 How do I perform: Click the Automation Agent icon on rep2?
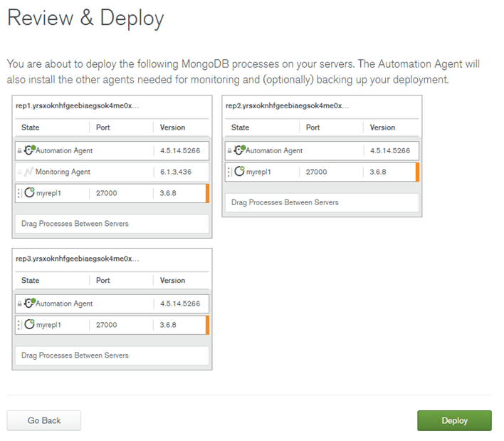point(240,150)
